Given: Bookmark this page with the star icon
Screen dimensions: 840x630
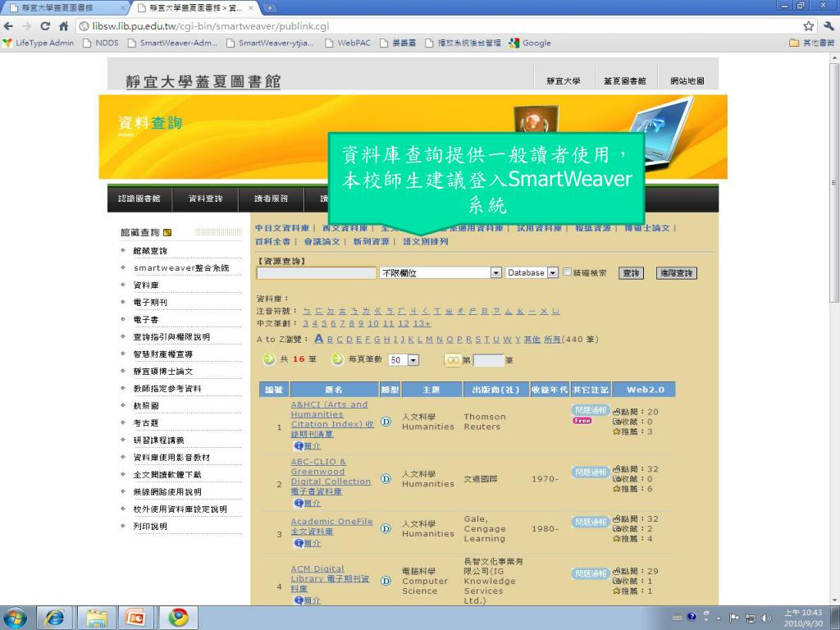Looking at the screenshot, I should pyautogui.click(x=808, y=26).
